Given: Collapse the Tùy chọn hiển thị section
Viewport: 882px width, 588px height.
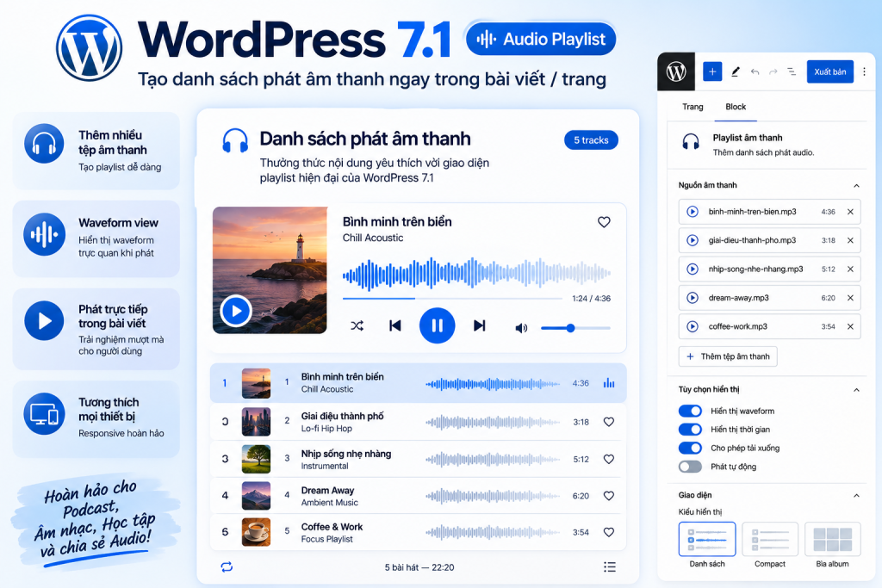Looking at the screenshot, I should click(856, 390).
